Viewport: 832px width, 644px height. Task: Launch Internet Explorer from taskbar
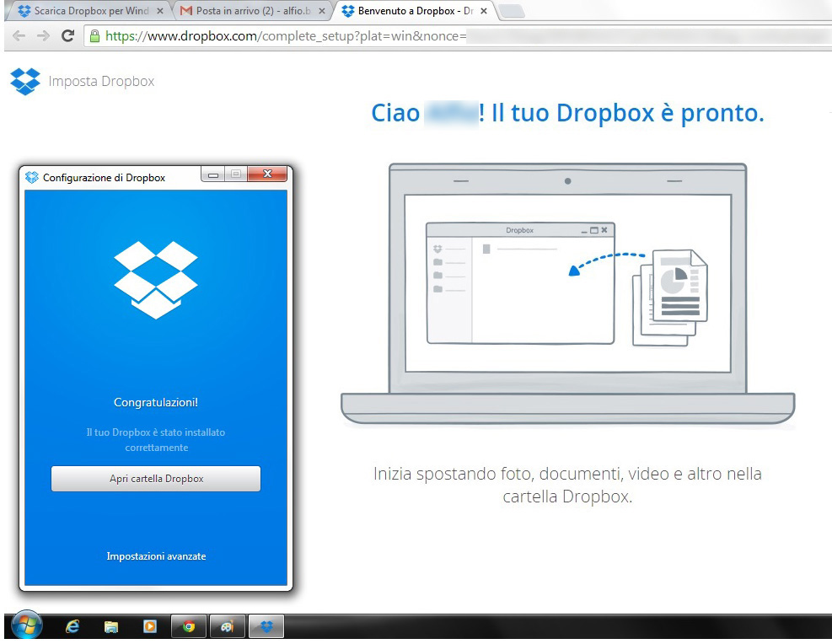(72, 627)
